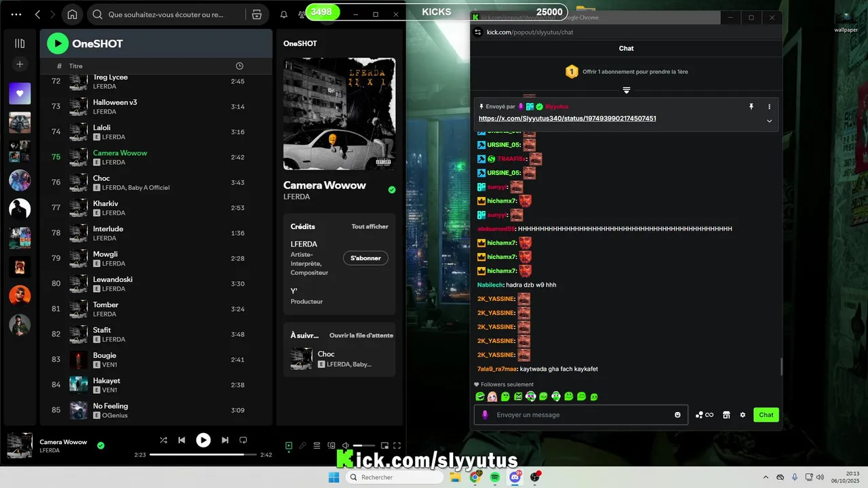Go to Spotify Home
The height and width of the screenshot is (488, 868).
coord(73,14)
